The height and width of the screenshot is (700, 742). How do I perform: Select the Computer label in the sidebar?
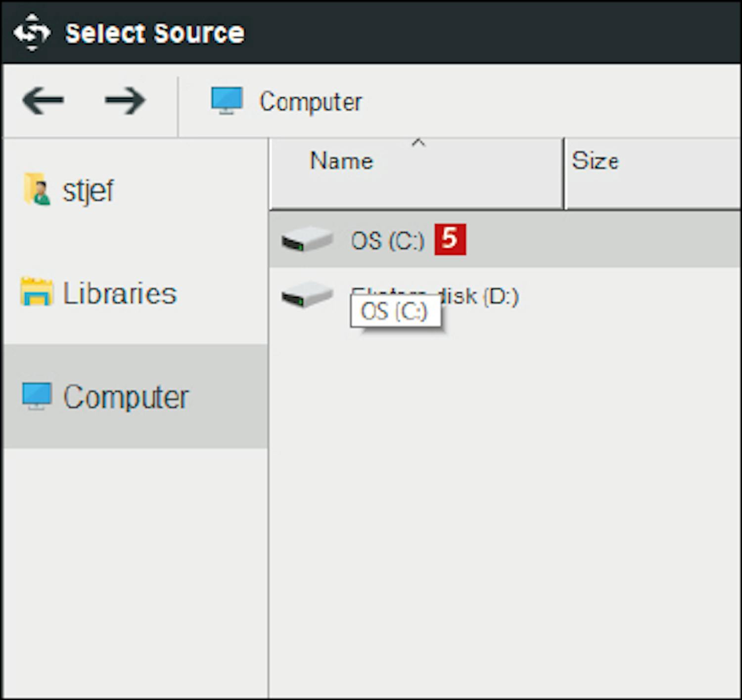tap(126, 397)
